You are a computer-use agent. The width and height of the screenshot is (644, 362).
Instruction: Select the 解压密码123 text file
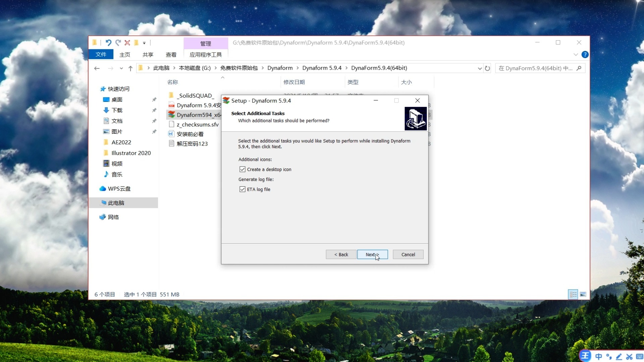(192, 144)
